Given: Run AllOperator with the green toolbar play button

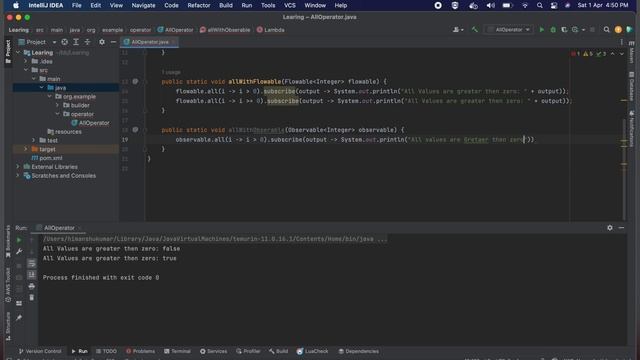Looking at the screenshot, I should coord(542,30).
